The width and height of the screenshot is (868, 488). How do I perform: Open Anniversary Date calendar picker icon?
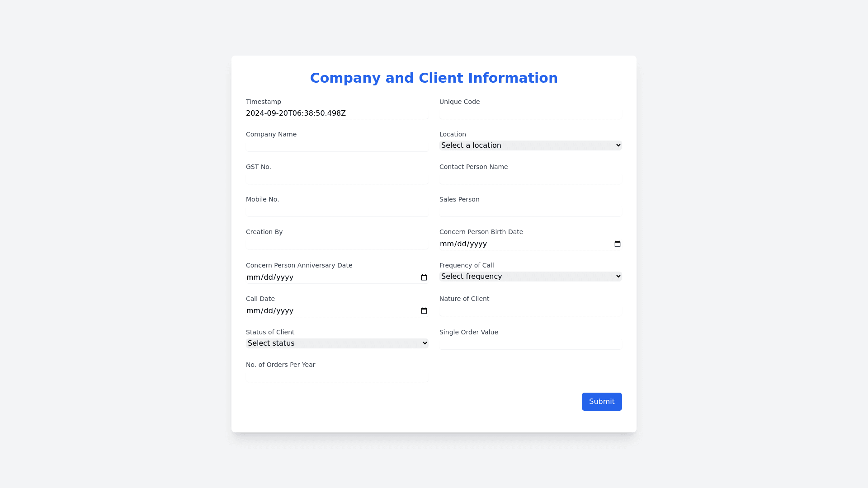(x=424, y=277)
